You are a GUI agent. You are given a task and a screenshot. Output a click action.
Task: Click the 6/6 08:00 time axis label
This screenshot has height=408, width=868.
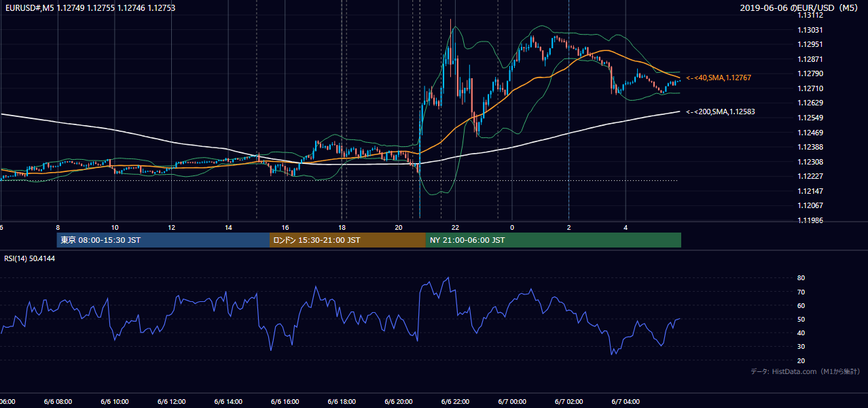point(58,402)
